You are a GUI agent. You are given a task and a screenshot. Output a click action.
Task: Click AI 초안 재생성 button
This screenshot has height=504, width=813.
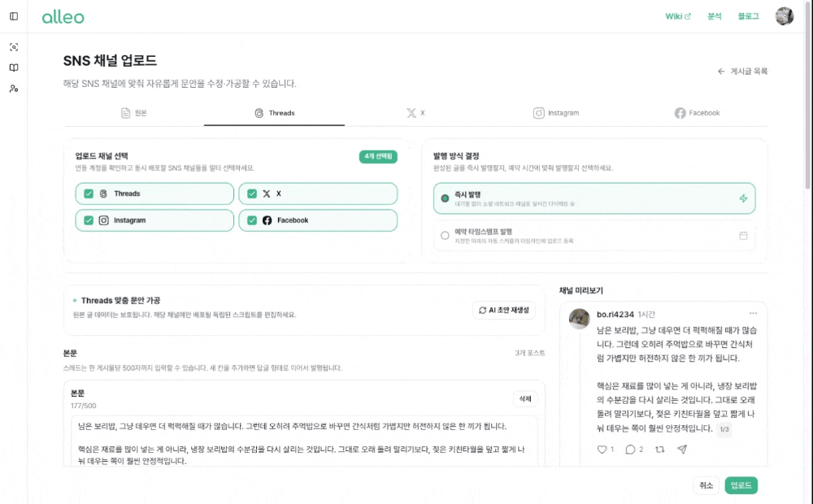point(503,310)
